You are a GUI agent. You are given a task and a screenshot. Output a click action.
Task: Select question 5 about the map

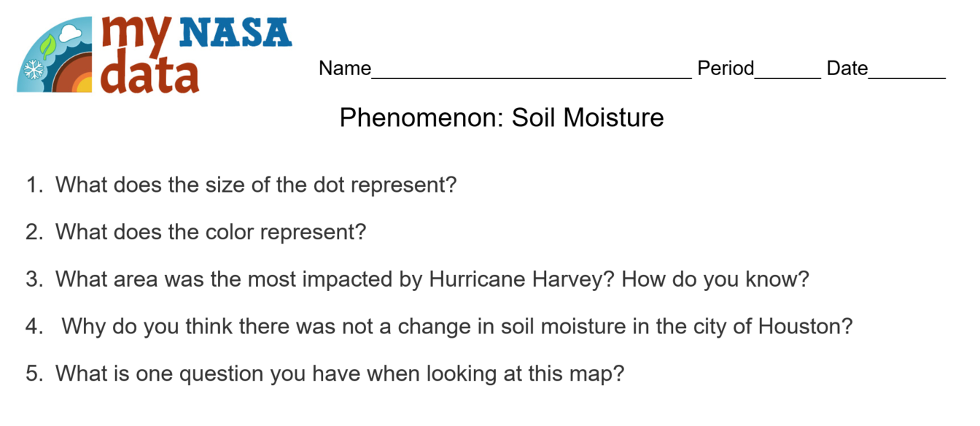pos(325,373)
